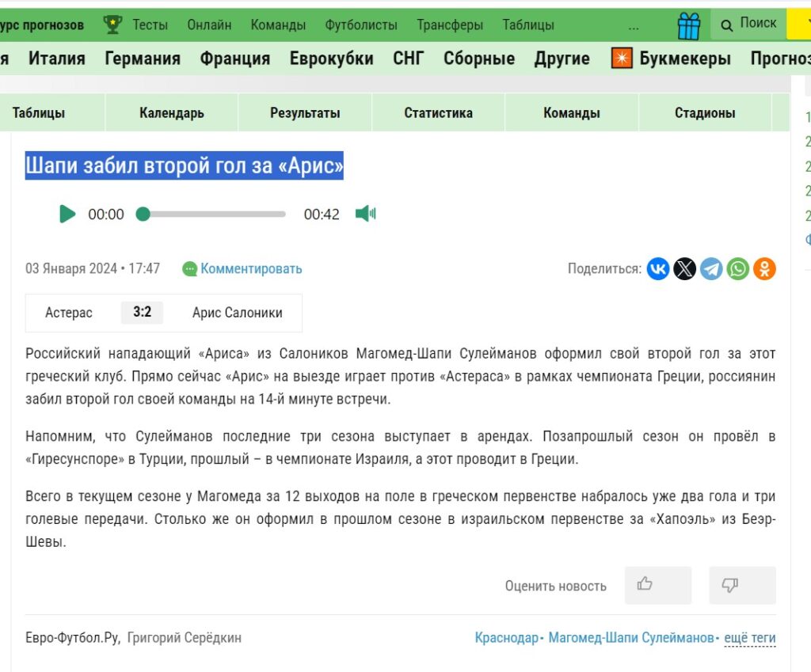The width and height of the screenshot is (811, 672).
Task: Open the «Магомед-Шапи Сулейманов» tag
Action: 630,638
